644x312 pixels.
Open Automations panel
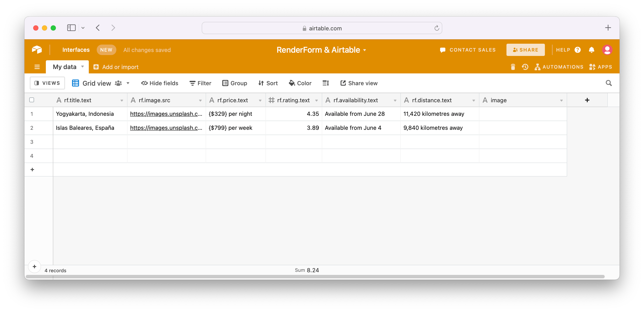[x=559, y=67]
